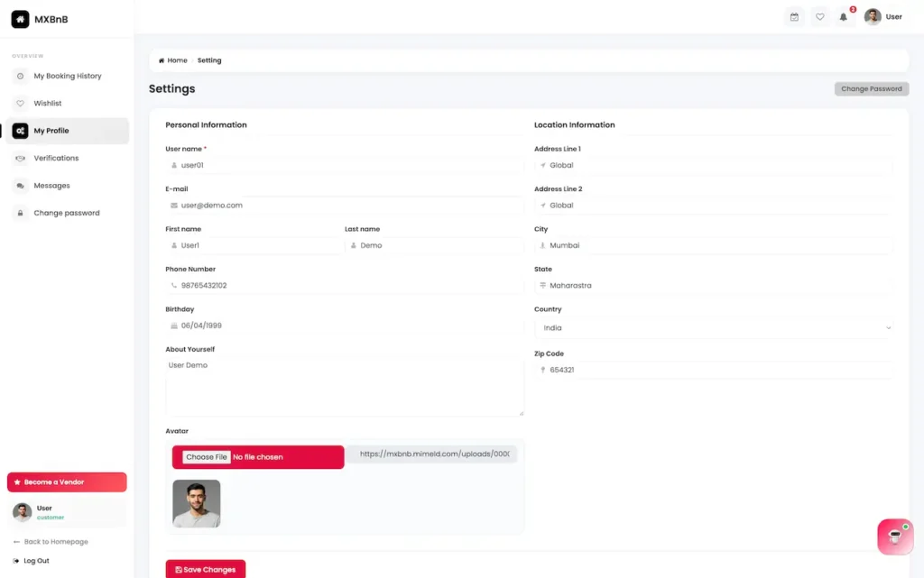Click the E-mail input field
This screenshot has height=578, width=924.
click(x=344, y=206)
